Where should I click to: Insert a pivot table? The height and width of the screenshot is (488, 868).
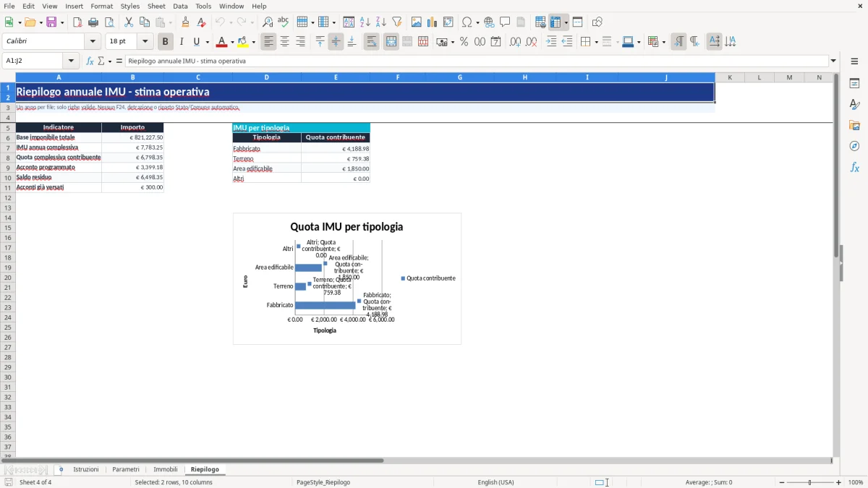pos(448,22)
